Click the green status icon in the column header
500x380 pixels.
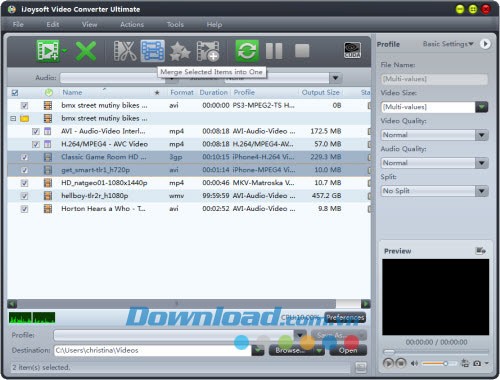[x=49, y=93]
